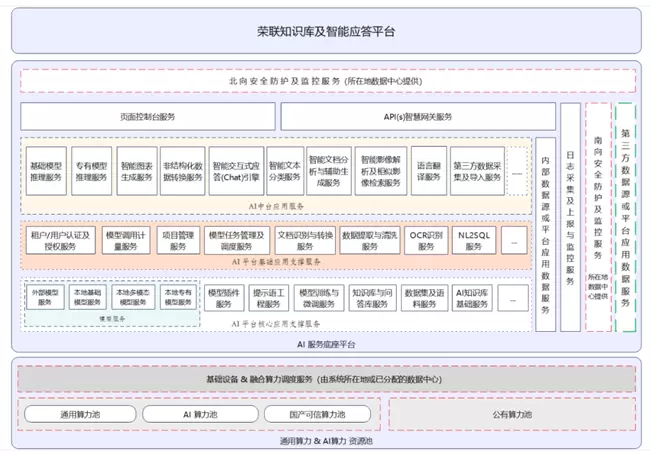The height and width of the screenshot is (455, 650).
Task: Click the 基础模型推理服务 box
Action: 46,170
